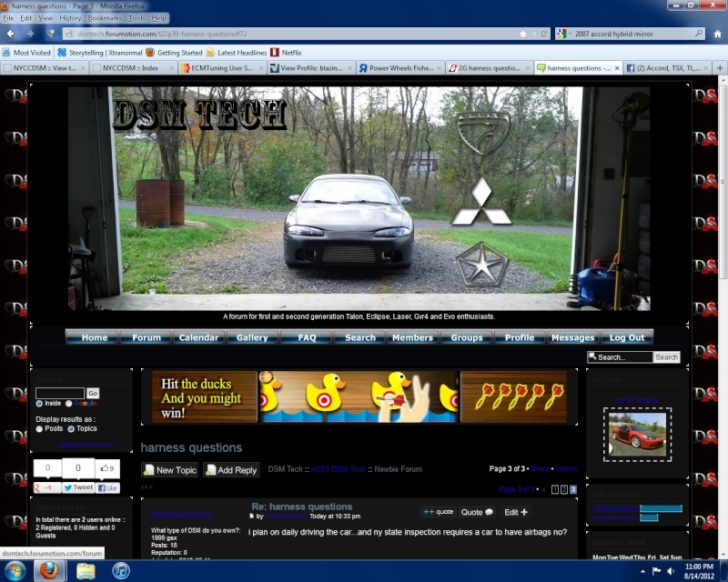Click the thumbs-up count badge showing 9

click(107, 468)
